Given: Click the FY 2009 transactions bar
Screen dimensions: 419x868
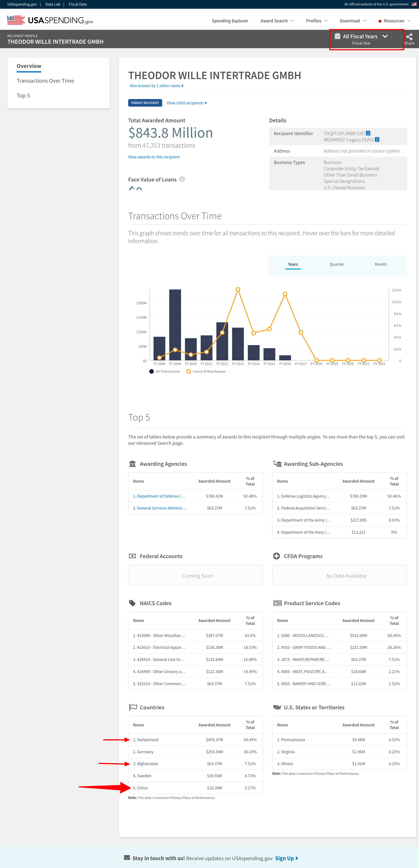Looking at the screenshot, I should 175,325.
